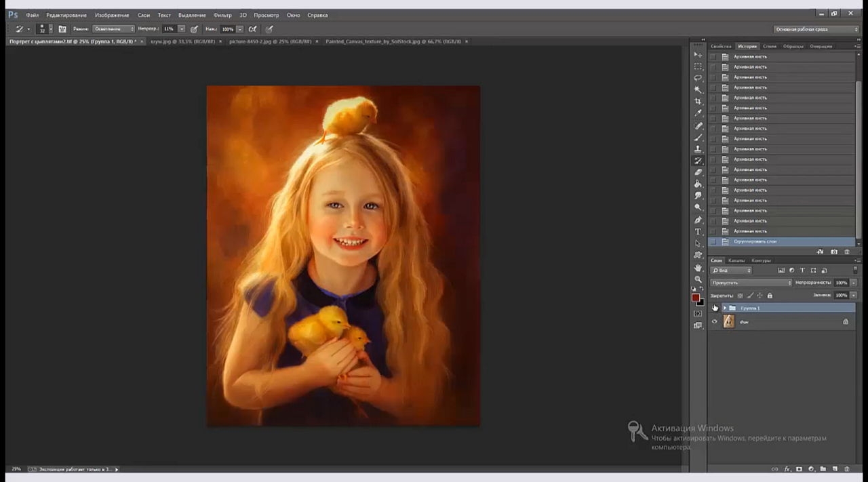868x482 pixels.
Task: Toggle layer filtering switch
Action: tap(855, 270)
